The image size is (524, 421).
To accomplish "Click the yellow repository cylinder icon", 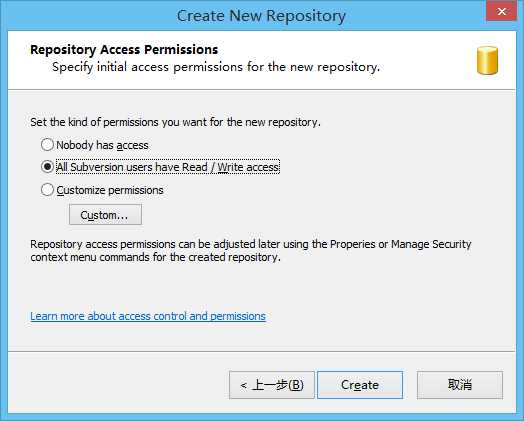I will coord(487,60).
